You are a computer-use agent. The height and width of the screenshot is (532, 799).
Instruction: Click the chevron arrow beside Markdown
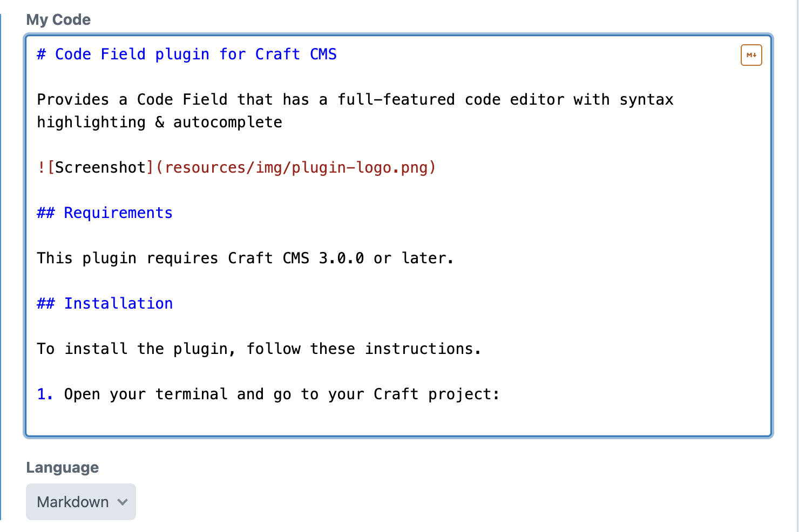pos(123,502)
